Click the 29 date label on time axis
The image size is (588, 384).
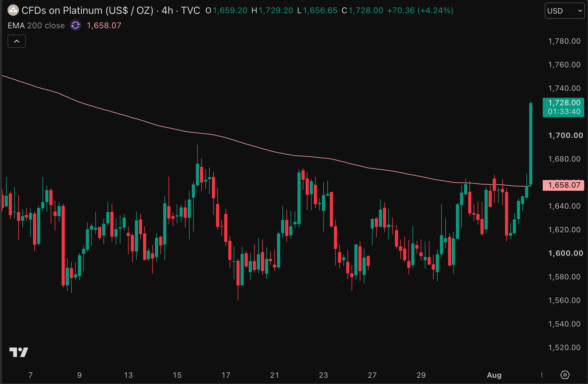point(421,375)
